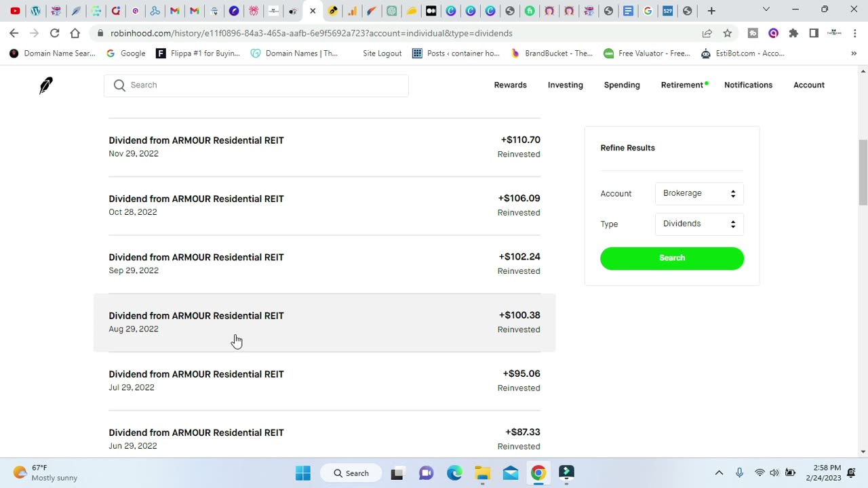This screenshot has width=868, height=488.
Task: Show hidden system tray icons
Action: [719, 473]
